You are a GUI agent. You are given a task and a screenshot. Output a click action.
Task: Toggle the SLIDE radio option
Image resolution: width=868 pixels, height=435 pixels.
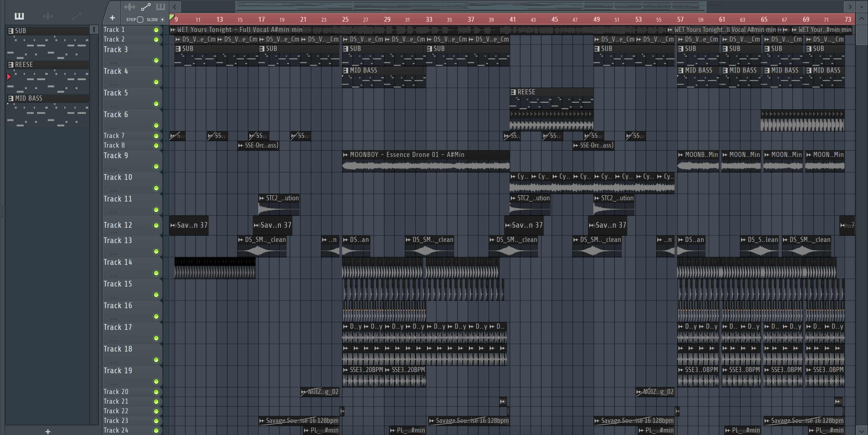162,20
